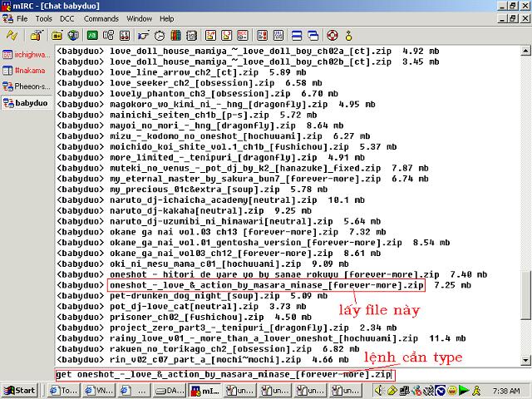Click the Connect lightning bolt icon
Viewport: 532px width, 399px height.
tap(12, 35)
